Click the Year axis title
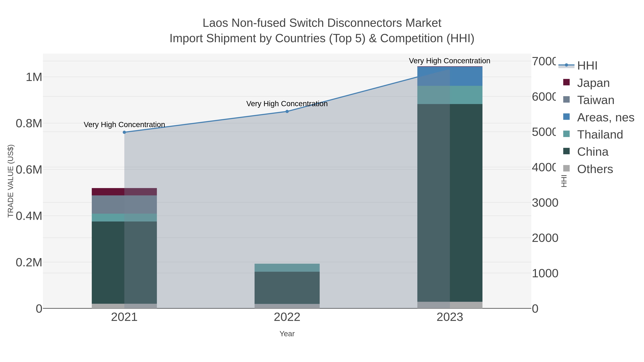The height and width of the screenshot is (362, 644). click(287, 334)
